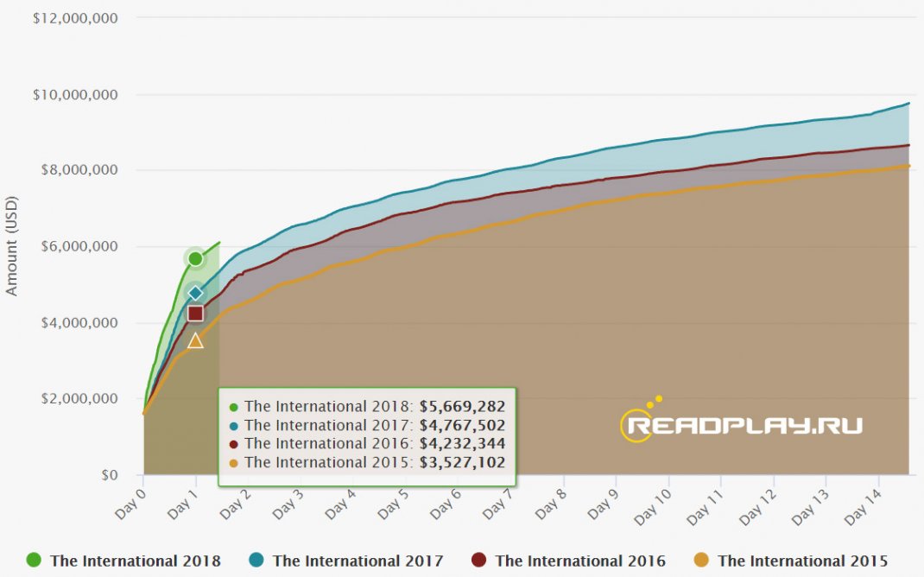This screenshot has height=577, width=924.
Task: Click the blue diamond marker on the chart
Action: pos(196,293)
